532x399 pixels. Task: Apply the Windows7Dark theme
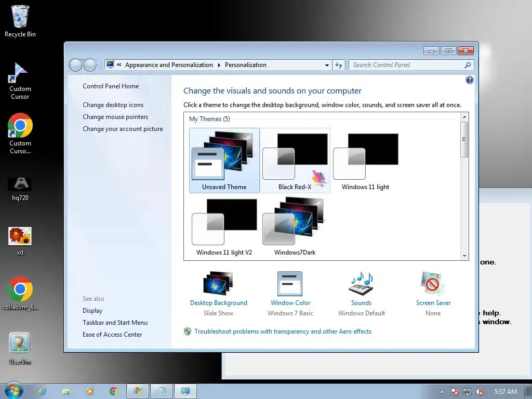click(295, 226)
